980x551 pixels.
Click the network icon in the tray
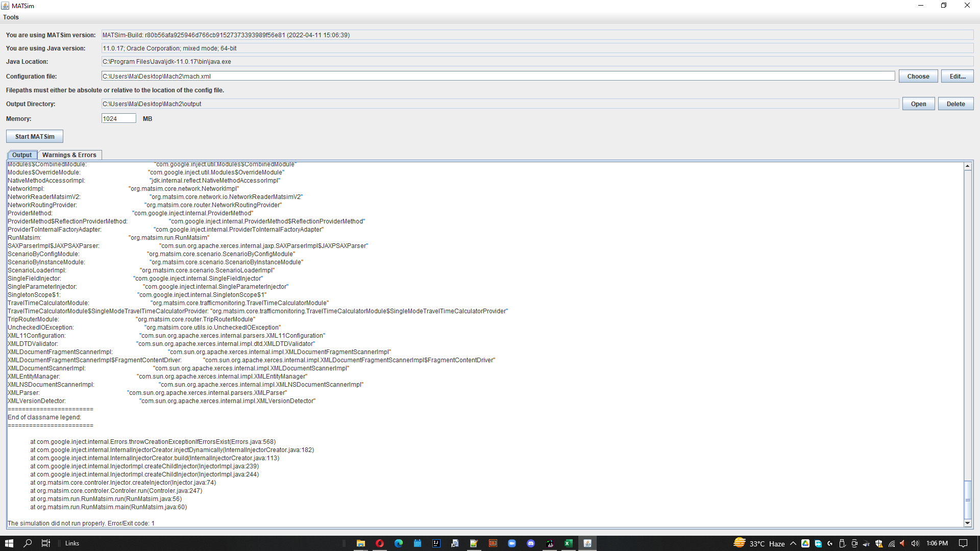pos(891,543)
